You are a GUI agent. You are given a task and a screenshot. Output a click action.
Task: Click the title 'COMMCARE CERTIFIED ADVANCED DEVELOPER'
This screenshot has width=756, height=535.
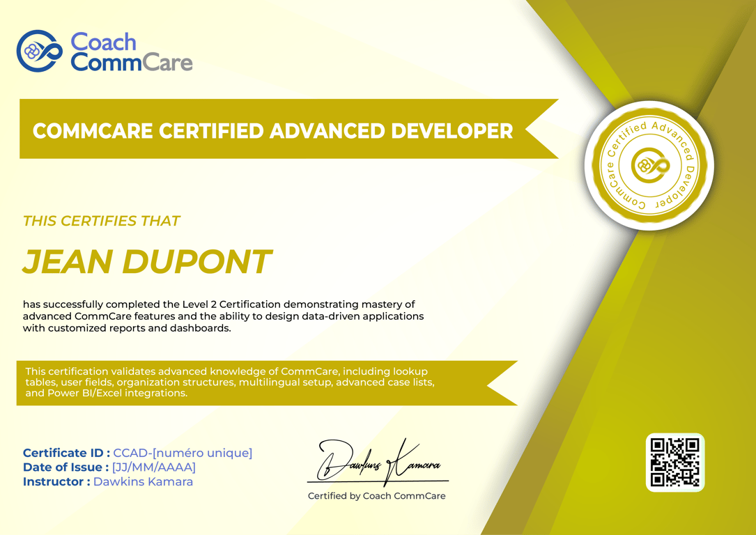click(272, 131)
